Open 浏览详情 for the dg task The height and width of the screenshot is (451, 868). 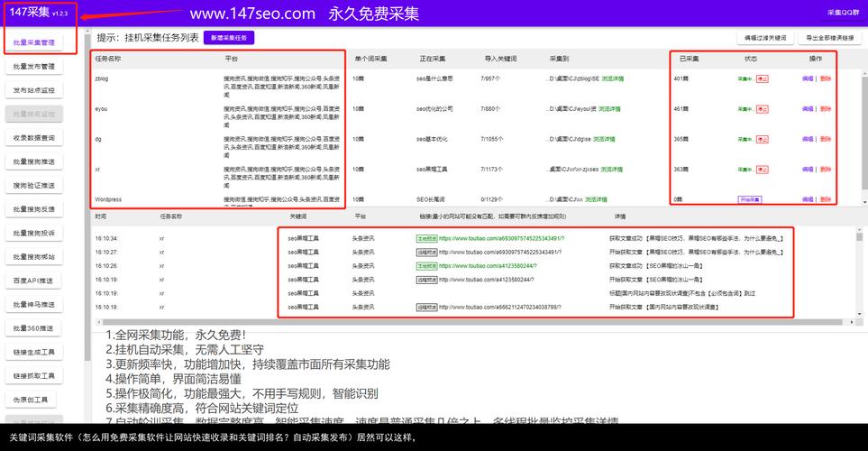(x=604, y=139)
